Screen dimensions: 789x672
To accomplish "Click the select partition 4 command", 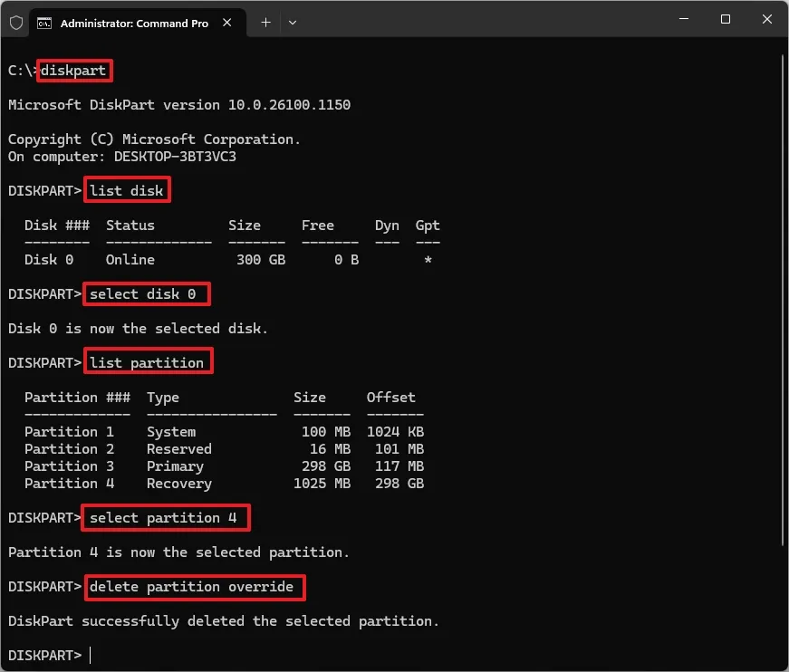I will click(165, 517).
